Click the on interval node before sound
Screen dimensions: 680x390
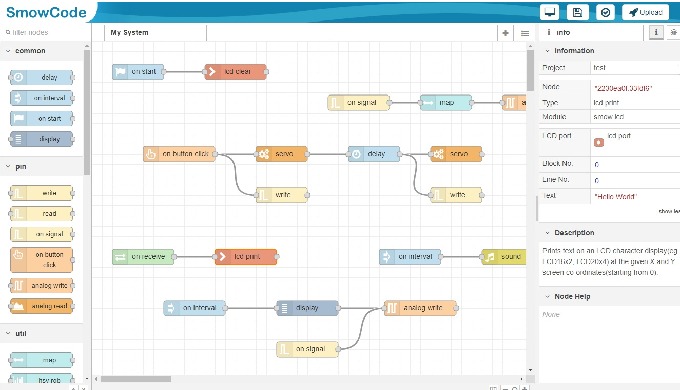[410, 257]
